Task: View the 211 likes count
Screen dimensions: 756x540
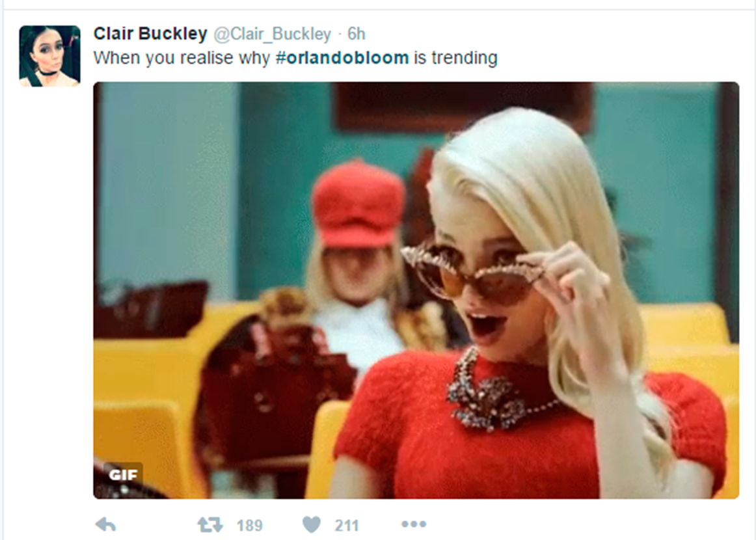Action: point(347,525)
